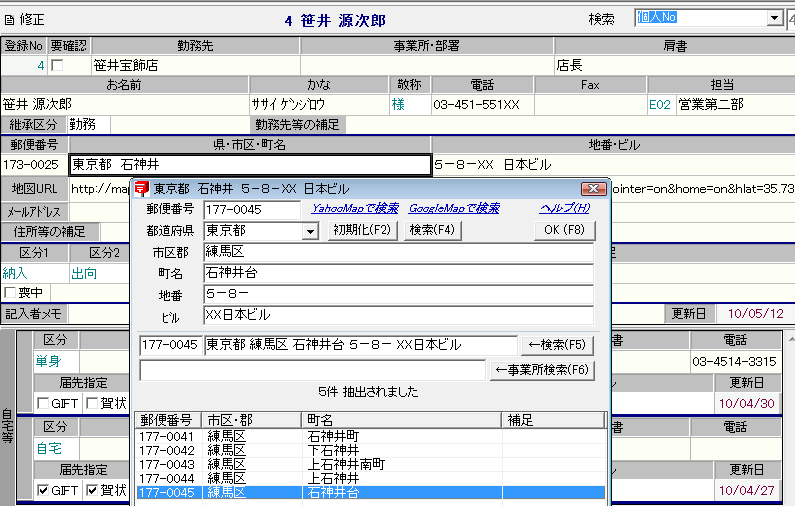Click 地図URL button
This screenshot has height=506, width=795.
pos(34,189)
